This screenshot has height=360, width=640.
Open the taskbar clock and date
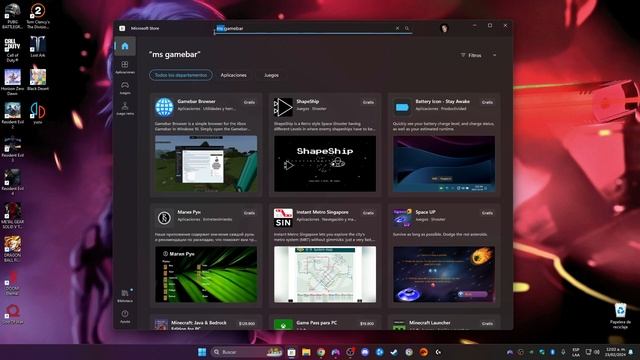615,352
